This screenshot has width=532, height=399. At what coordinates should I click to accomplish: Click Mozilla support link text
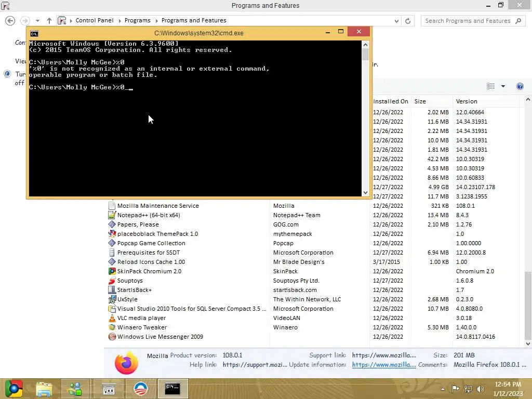coord(384,355)
